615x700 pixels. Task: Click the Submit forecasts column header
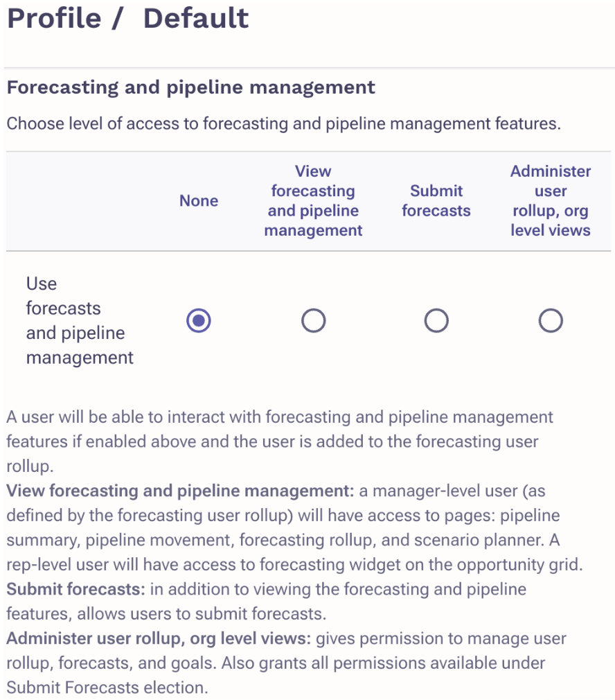point(436,201)
